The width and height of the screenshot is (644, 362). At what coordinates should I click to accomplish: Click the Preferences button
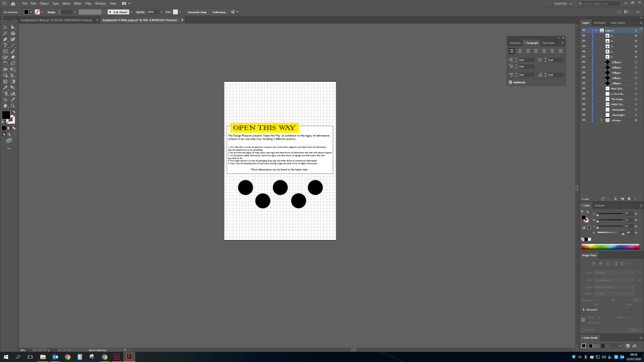pyautogui.click(x=219, y=12)
